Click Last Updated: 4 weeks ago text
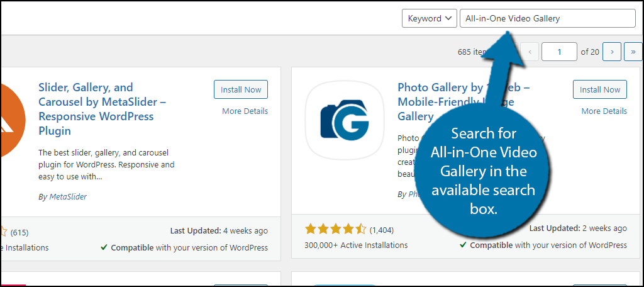Viewport: 644px width, 287px height. (x=219, y=230)
